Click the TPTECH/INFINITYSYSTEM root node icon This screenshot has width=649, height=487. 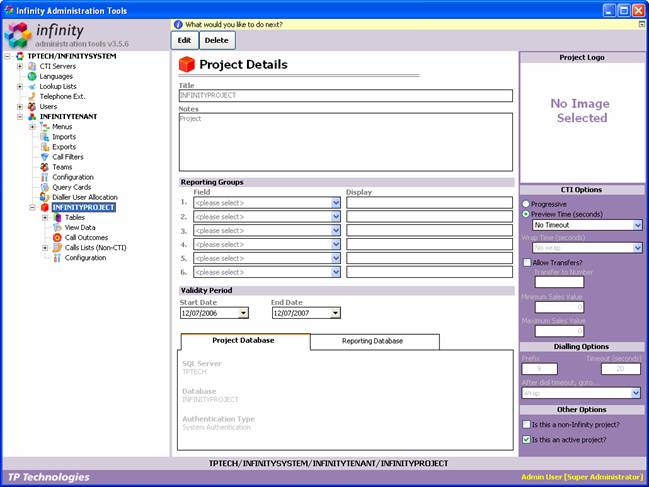pos(19,56)
